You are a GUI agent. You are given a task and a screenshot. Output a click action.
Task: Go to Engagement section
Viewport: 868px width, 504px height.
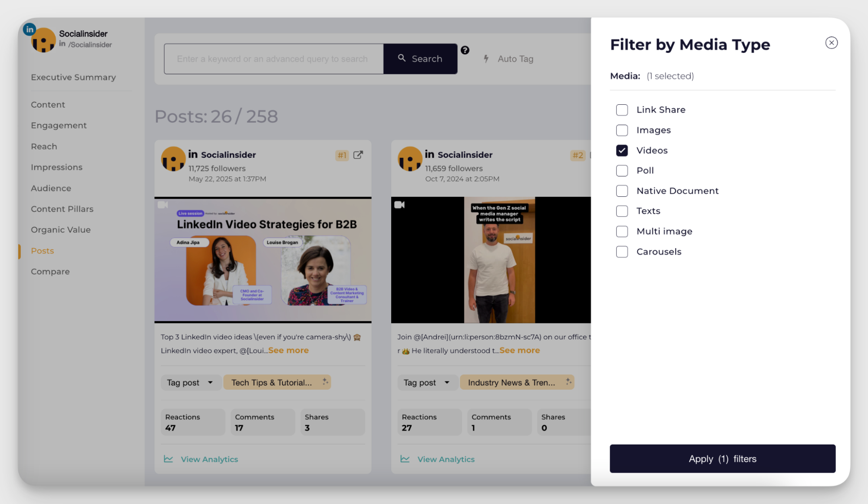pyautogui.click(x=59, y=126)
